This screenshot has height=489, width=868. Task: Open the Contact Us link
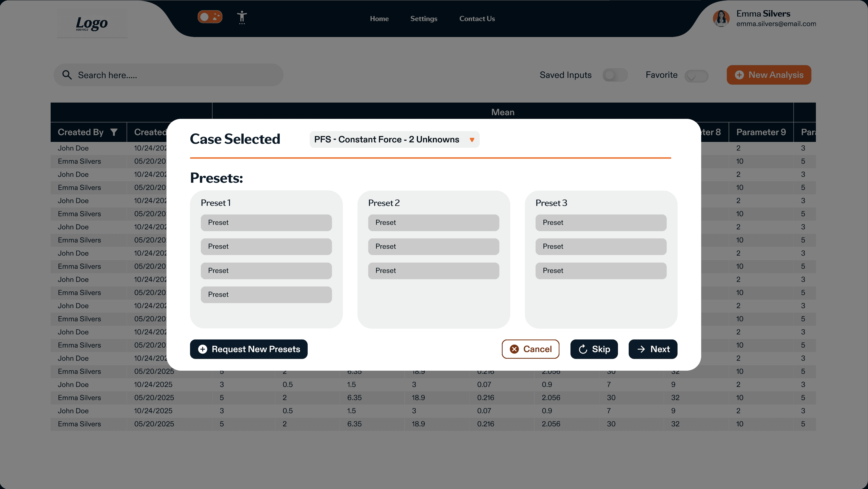(x=477, y=19)
